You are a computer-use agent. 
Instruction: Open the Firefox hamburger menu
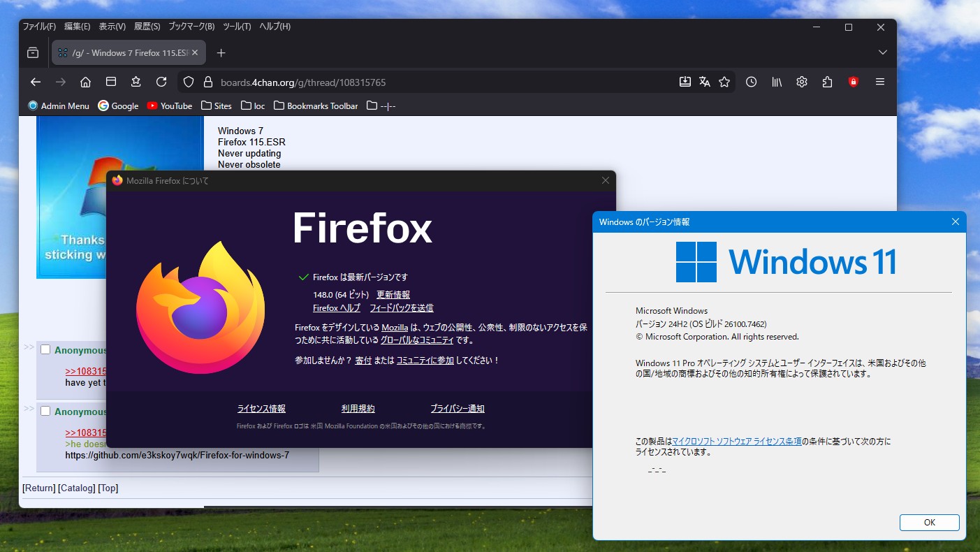click(879, 82)
